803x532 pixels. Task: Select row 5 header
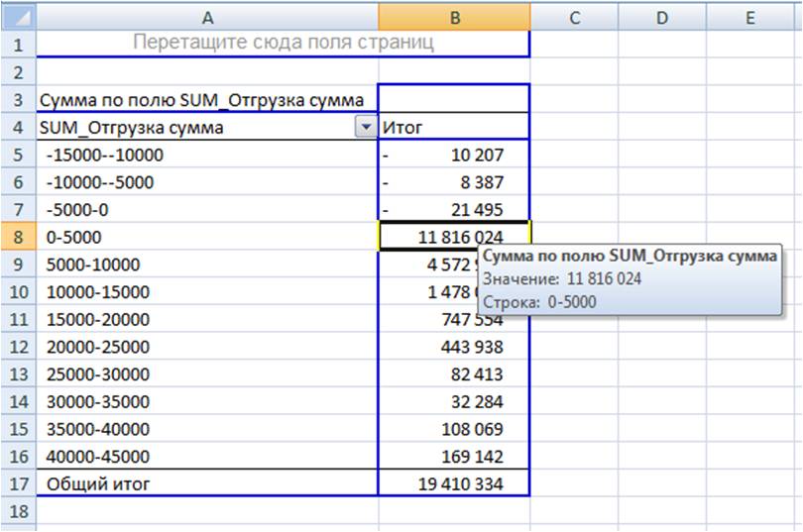pos(19,155)
